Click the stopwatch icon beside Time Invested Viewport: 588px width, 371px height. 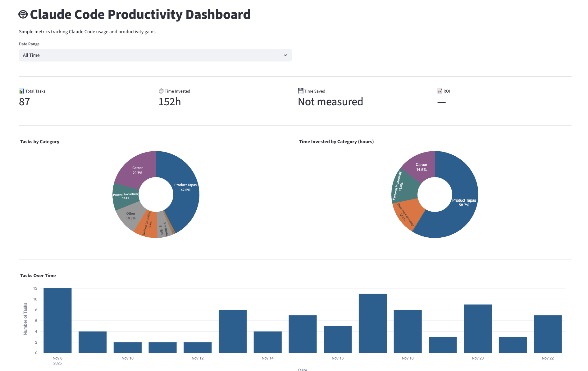pos(161,91)
